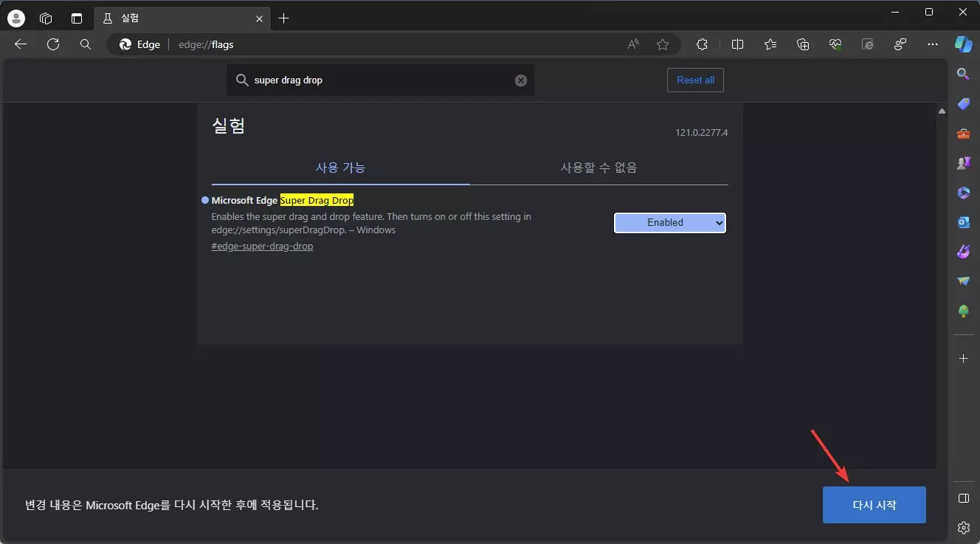The width and height of the screenshot is (980, 544).
Task: Click the Microsoft Edge Super Drag Drop title
Action: coord(283,200)
